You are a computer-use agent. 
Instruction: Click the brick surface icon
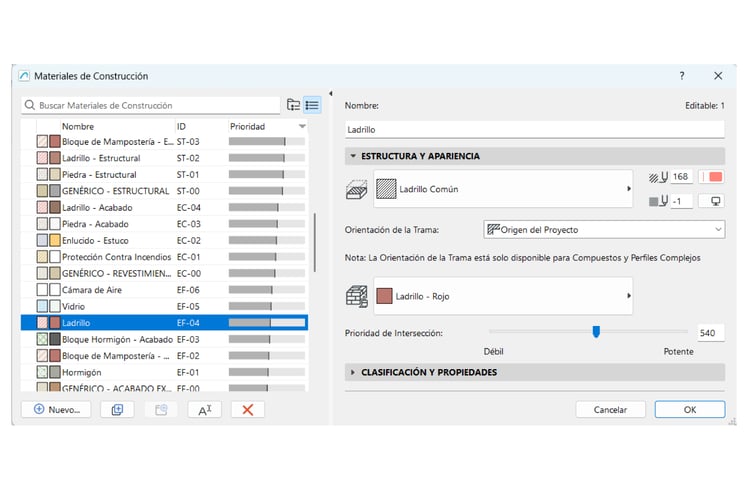(x=356, y=296)
